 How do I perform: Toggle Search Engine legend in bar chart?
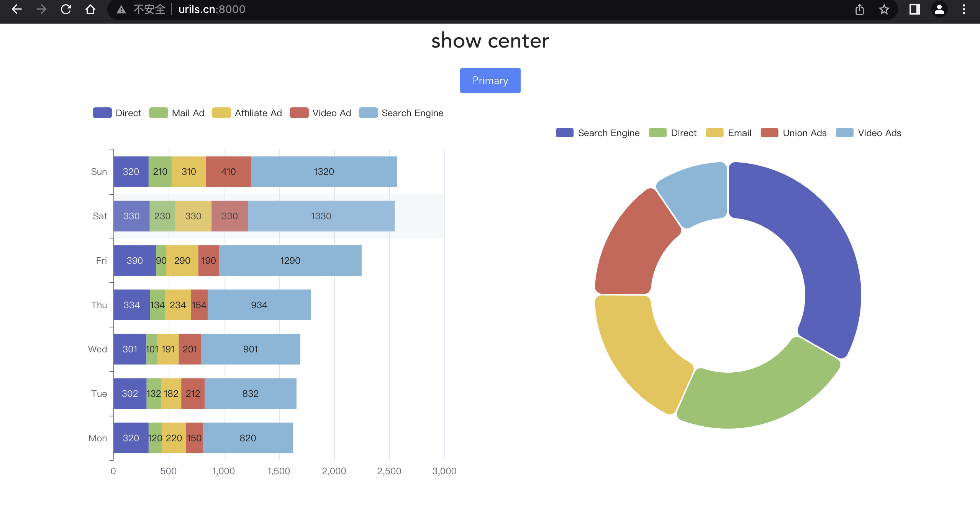pyautogui.click(x=401, y=113)
